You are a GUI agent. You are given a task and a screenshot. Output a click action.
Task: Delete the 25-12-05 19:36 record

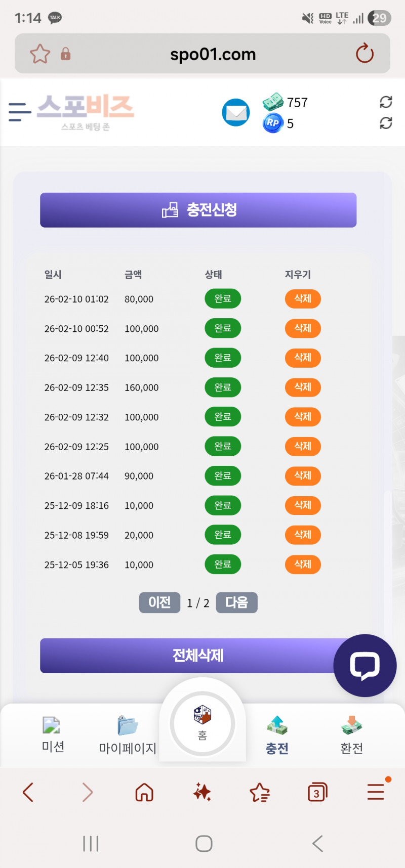[303, 564]
